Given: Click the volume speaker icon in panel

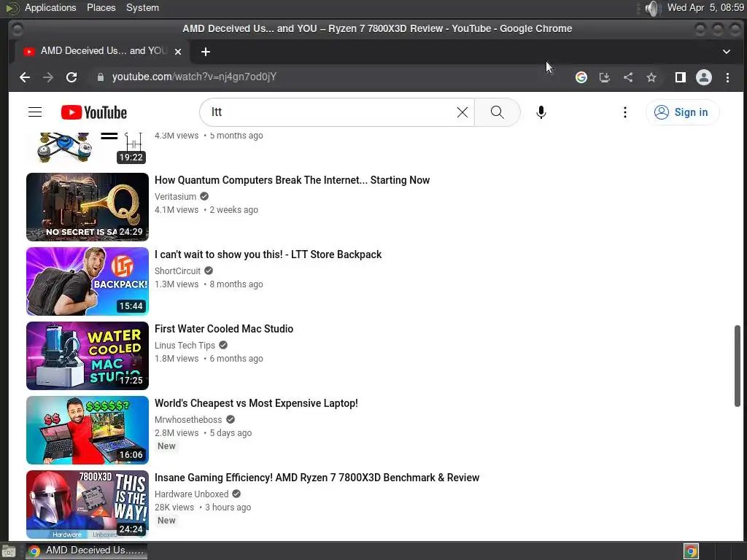Looking at the screenshot, I should pos(651,8).
